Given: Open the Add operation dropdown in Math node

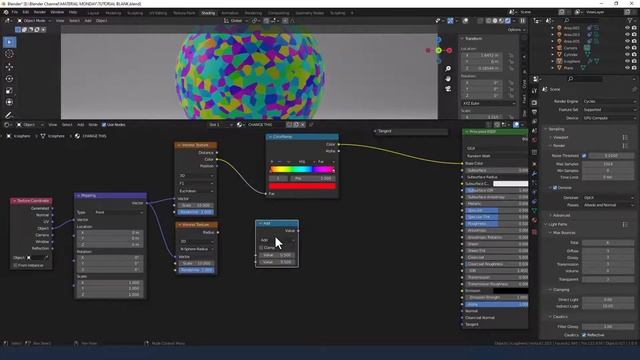Looking at the screenshot, I should 277,240.
